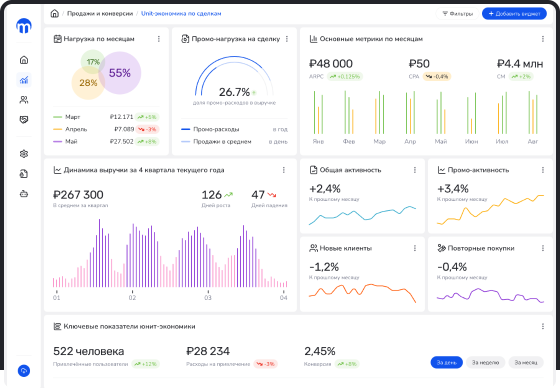The width and height of the screenshot is (560, 388).
Task: Click the 47 Дней падения value
Action: pyautogui.click(x=258, y=195)
